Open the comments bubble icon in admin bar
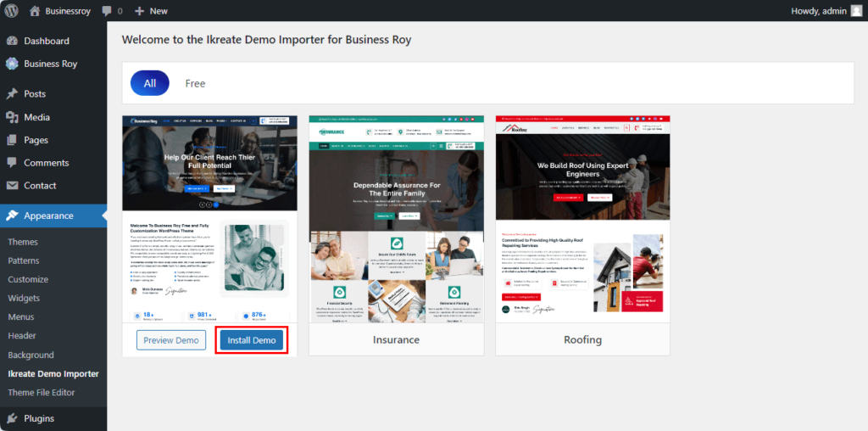This screenshot has width=868, height=431. 107,11
